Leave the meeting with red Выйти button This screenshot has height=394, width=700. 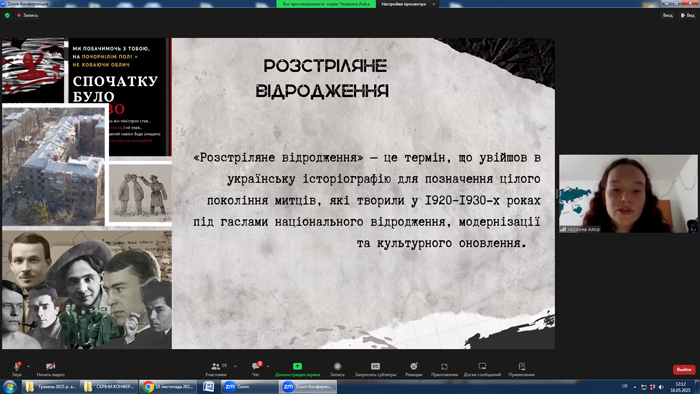pos(684,369)
